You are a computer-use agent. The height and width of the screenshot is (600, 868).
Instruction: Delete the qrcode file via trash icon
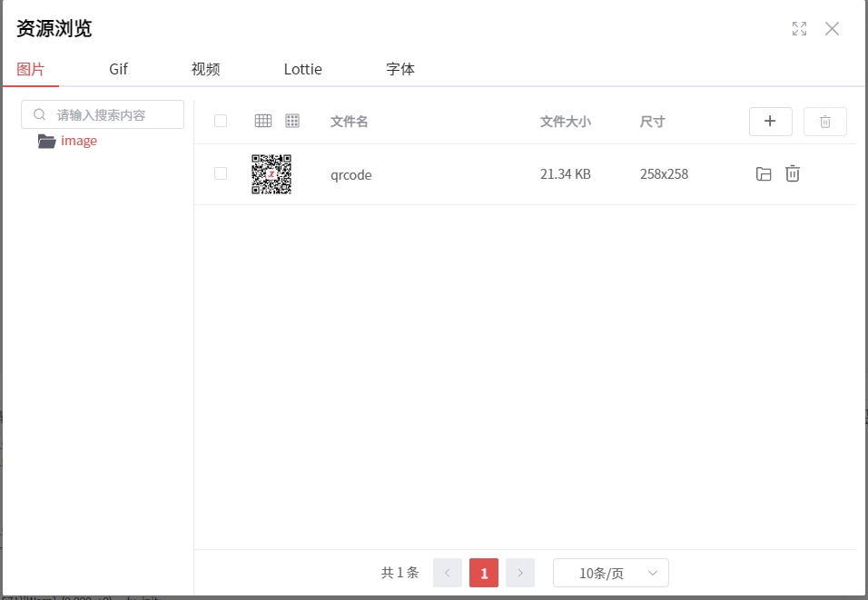(x=792, y=173)
